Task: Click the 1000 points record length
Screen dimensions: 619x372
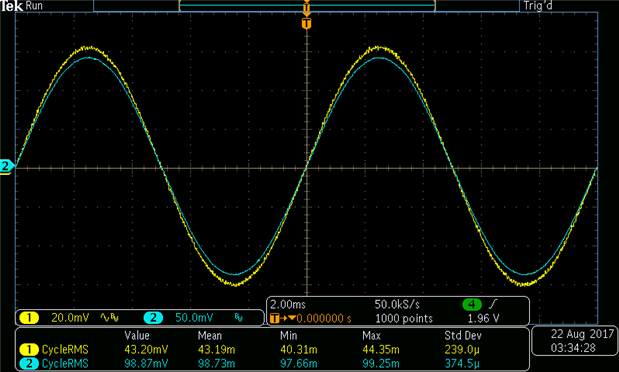Action: [x=403, y=318]
